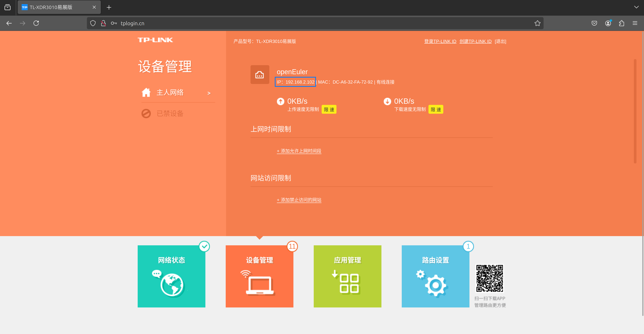This screenshot has height=334, width=644.
Task: Open the recent tabs view icon
Action: point(8,7)
